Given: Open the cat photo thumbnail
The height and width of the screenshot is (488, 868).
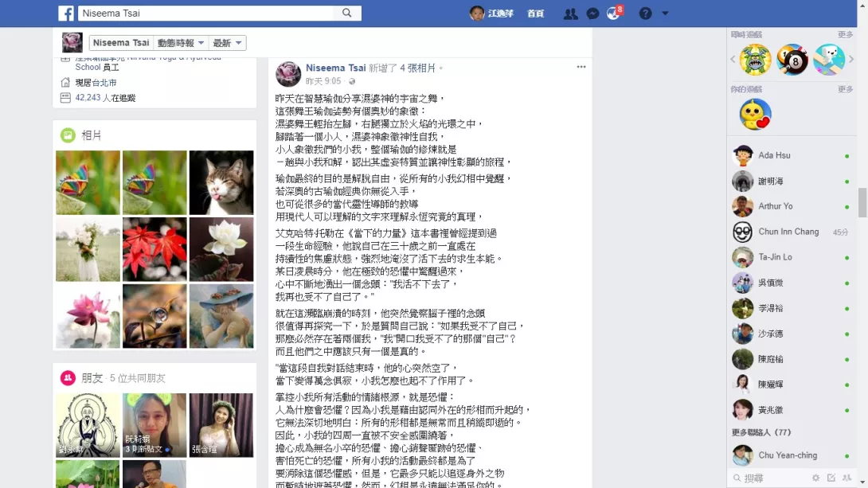Looking at the screenshot, I should click(x=221, y=182).
